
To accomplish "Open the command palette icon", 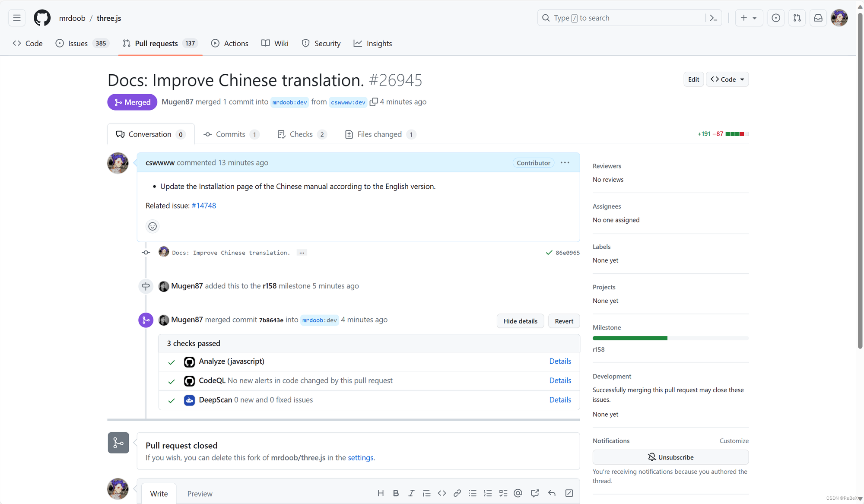I will [713, 18].
